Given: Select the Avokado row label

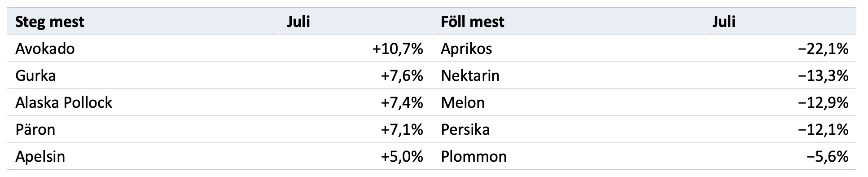Looking at the screenshot, I should pyautogui.click(x=45, y=49).
